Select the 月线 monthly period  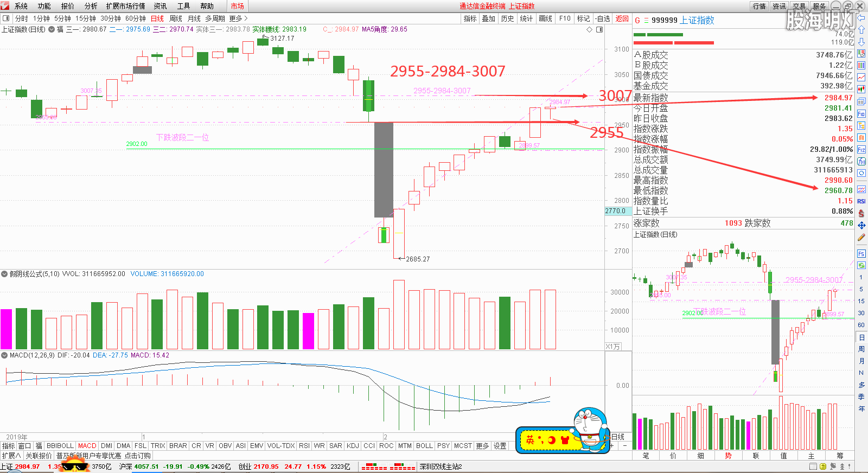coord(194,18)
